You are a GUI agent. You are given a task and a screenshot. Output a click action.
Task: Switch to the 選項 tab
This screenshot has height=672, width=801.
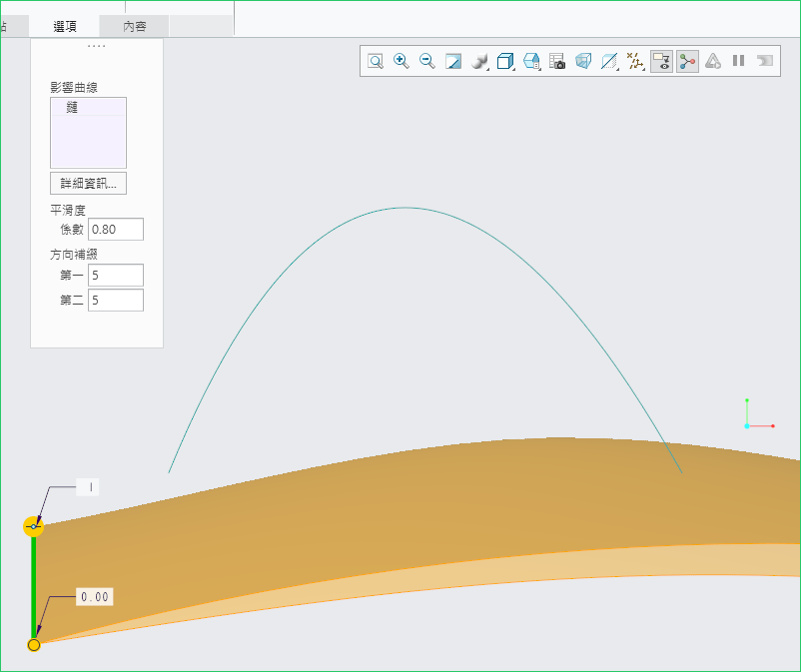click(x=65, y=26)
